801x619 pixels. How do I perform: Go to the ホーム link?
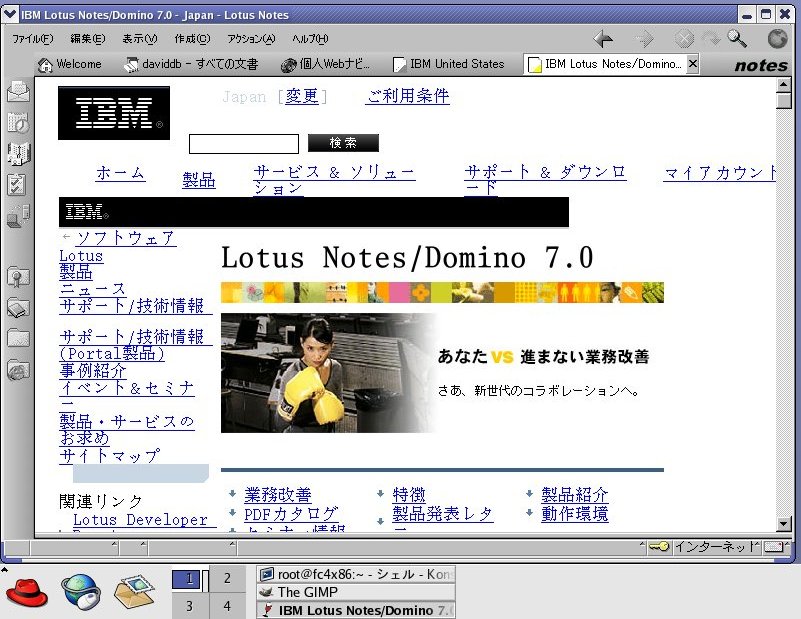(x=121, y=173)
